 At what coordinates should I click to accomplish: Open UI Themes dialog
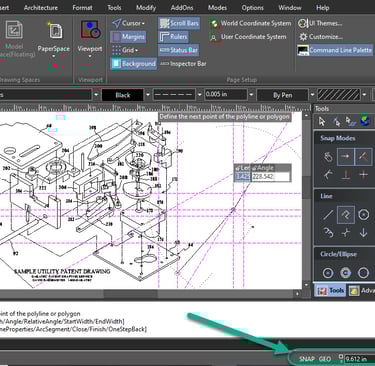coord(320,23)
